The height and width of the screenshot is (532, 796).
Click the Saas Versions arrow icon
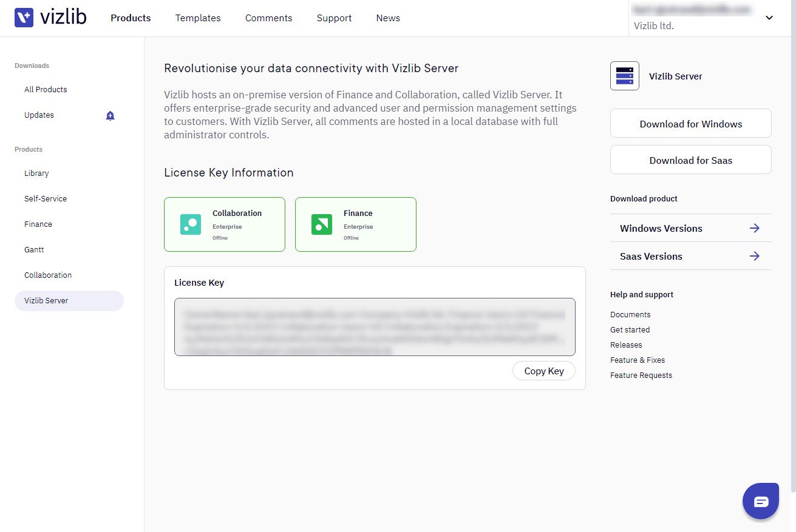(755, 256)
